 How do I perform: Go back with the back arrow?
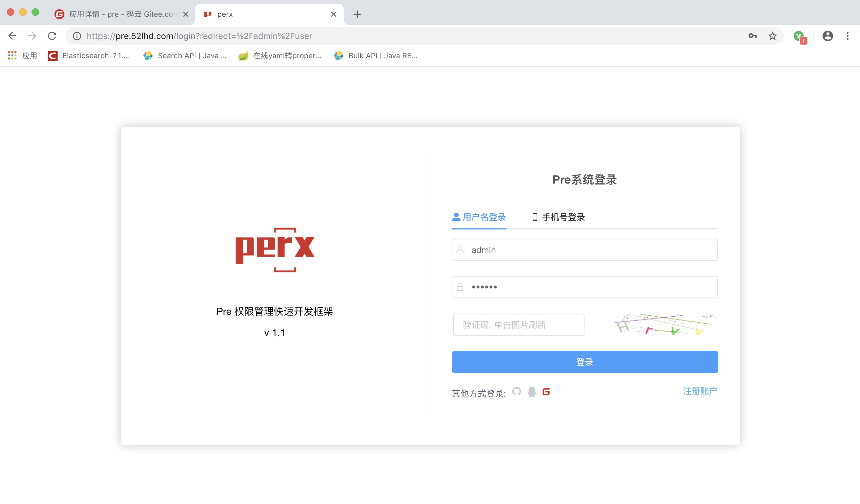[12, 36]
